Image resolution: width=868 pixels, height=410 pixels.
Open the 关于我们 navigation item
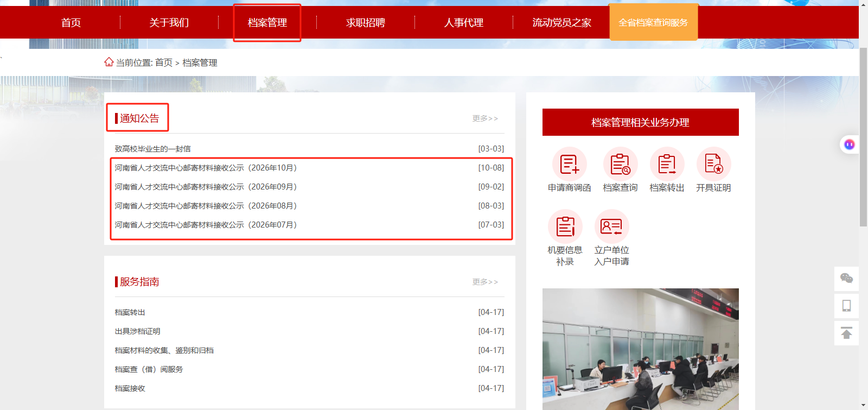click(x=169, y=23)
